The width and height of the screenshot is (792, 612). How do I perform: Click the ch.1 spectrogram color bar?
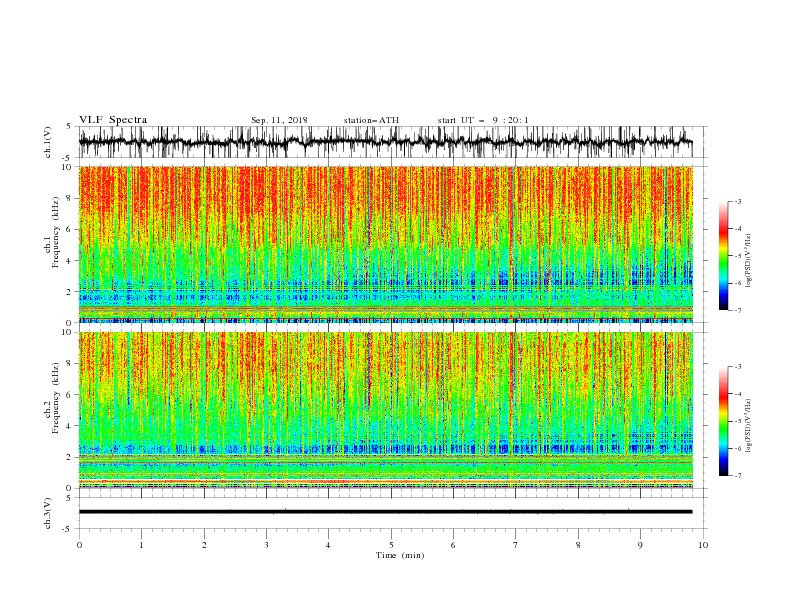tap(723, 256)
